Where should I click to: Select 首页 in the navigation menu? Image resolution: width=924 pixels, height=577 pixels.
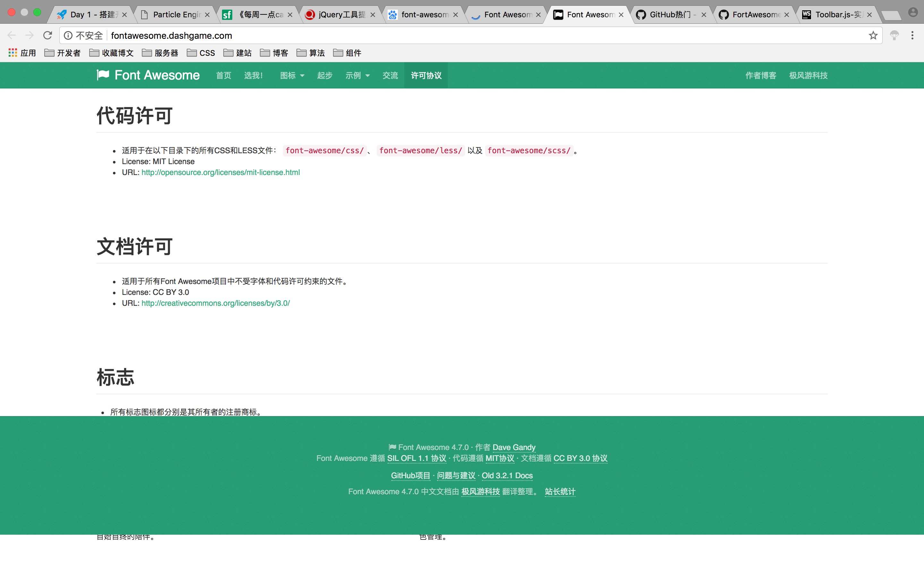click(x=224, y=75)
